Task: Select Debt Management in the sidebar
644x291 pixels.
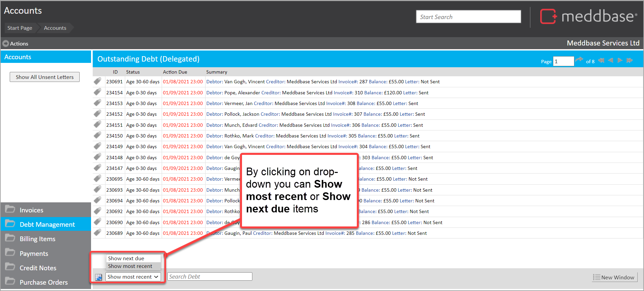Action: (47, 224)
